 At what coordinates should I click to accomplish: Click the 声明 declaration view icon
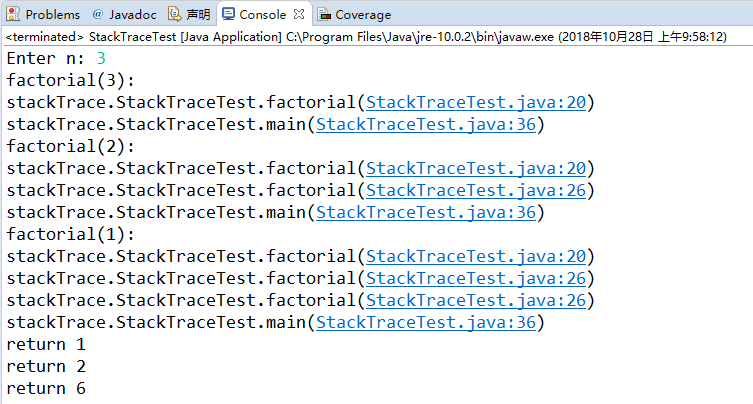[174, 14]
